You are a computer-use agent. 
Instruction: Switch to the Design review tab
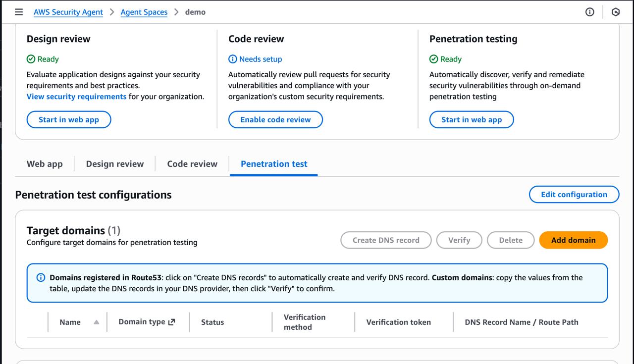click(114, 164)
